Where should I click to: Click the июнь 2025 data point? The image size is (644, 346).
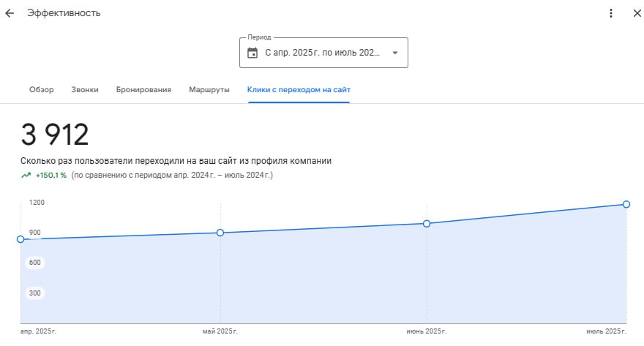click(x=427, y=223)
